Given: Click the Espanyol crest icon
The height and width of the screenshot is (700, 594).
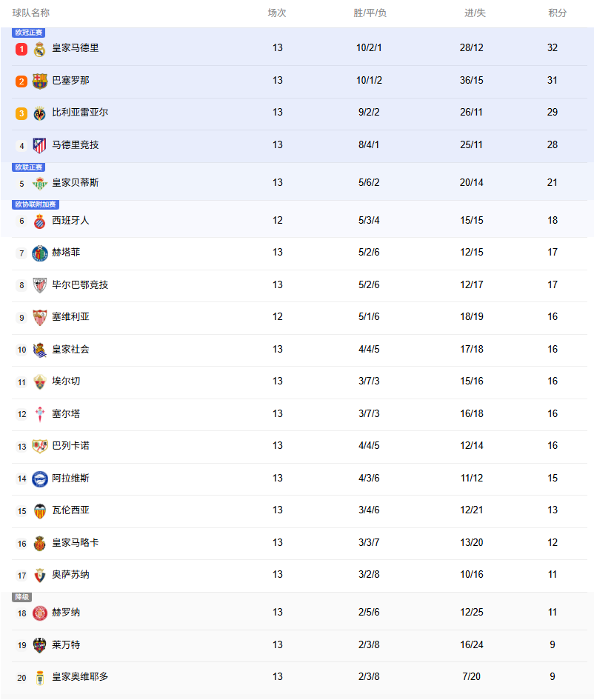Looking at the screenshot, I should (x=40, y=221).
